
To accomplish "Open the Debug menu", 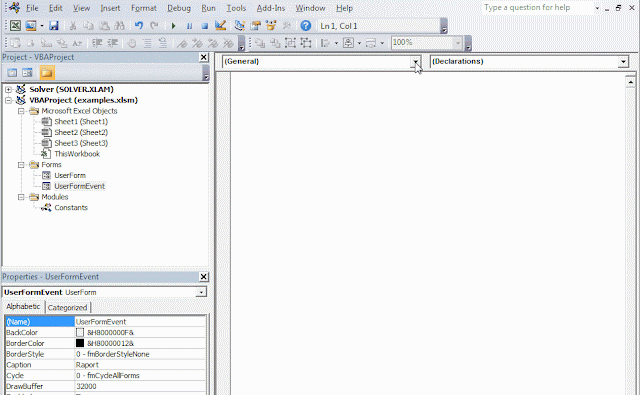I will 179,8.
